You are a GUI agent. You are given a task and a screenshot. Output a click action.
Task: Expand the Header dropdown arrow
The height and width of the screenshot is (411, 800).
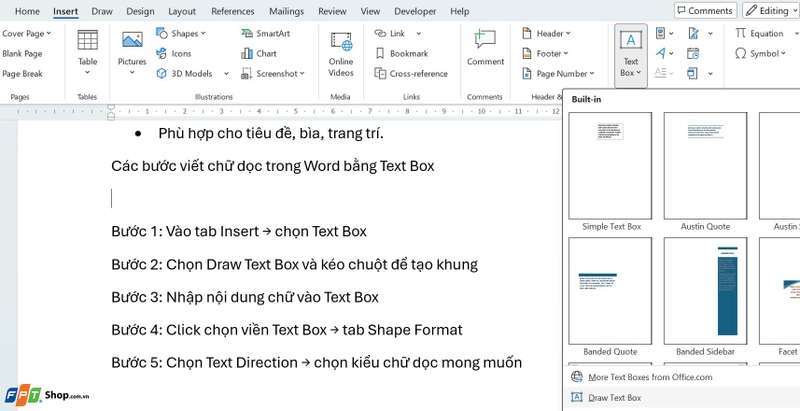[568, 34]
